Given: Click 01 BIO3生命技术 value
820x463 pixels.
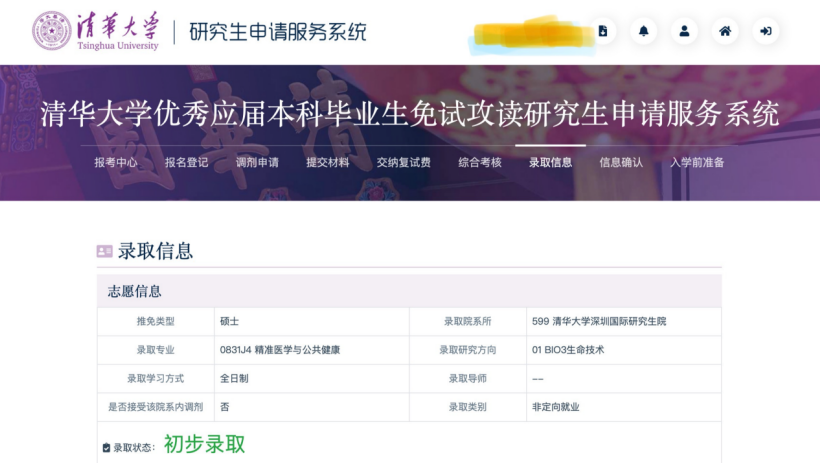Looking at the screenshot, I should (568, 350).
